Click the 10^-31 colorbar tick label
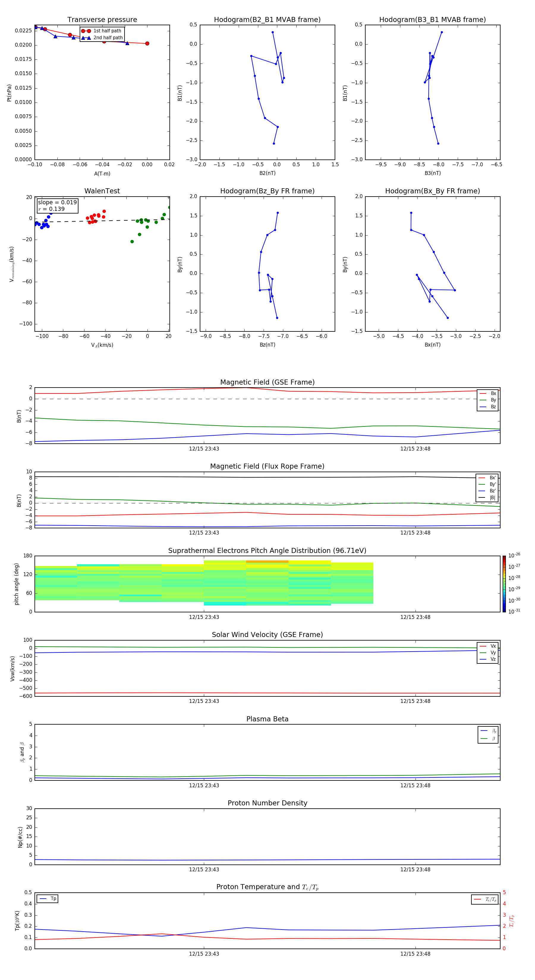Viewport: 535px width, 980px height. (514, 611)
